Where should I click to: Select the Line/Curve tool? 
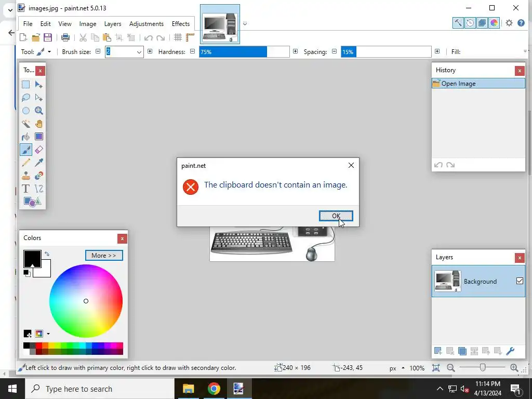38,189
